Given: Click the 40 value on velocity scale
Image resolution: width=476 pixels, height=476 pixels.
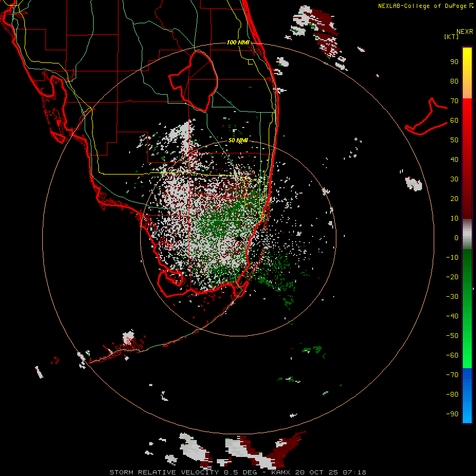Looking at the screenshot, I should tap(454, 159).
